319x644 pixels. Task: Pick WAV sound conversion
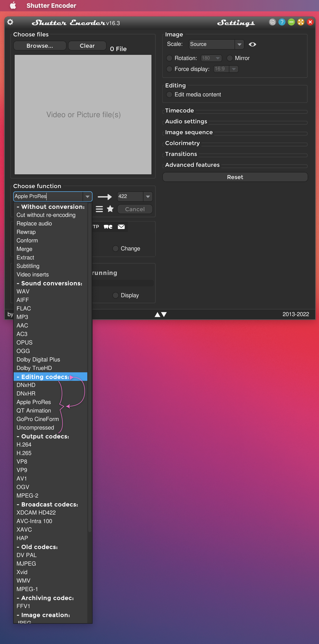click(x=50, y=292)
